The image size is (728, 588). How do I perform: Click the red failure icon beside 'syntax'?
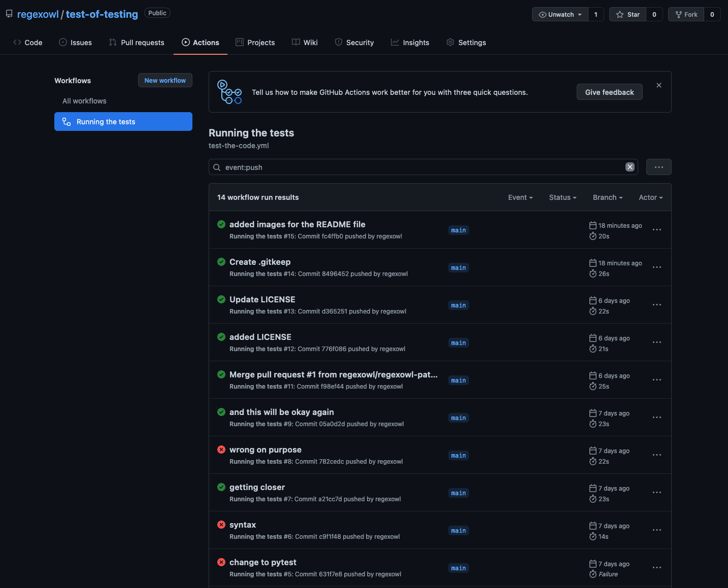(221, 525)
